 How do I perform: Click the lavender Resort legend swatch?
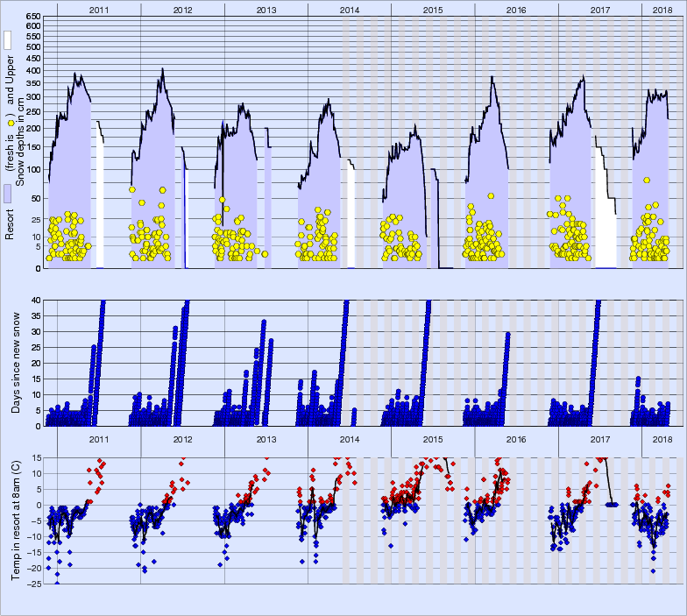point(8,194)
